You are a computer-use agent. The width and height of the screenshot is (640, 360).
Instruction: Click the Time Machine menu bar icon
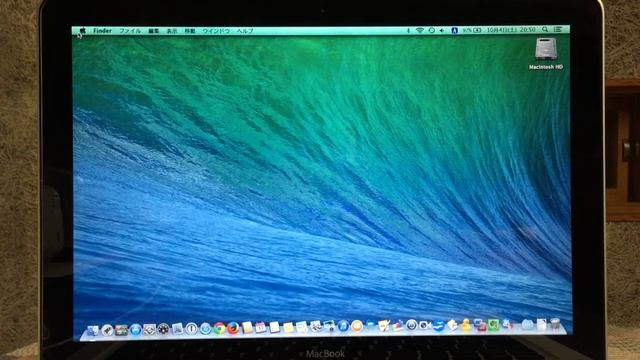tap(431, 30)
